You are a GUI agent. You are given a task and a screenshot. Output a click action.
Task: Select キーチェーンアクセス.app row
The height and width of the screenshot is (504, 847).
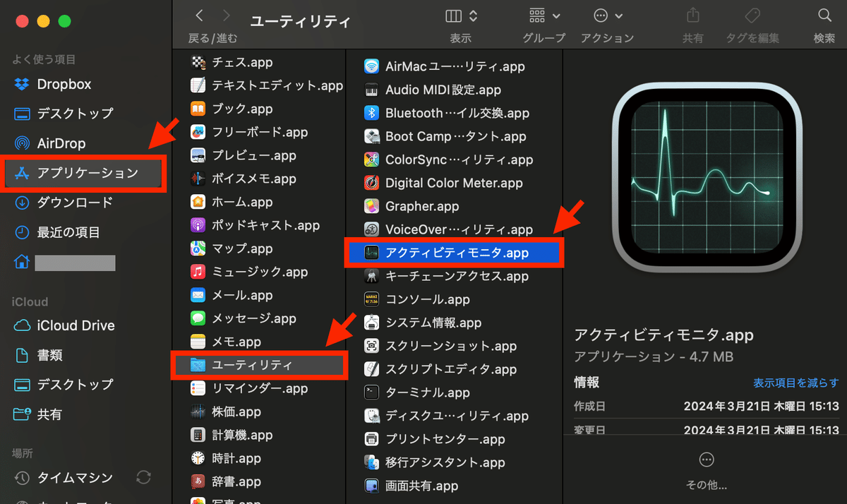455,276
